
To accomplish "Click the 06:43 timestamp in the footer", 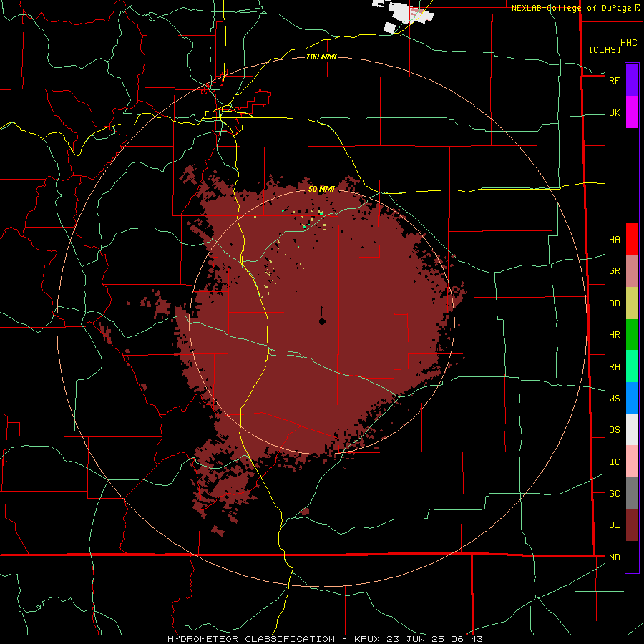I will (x=466, y=639).
